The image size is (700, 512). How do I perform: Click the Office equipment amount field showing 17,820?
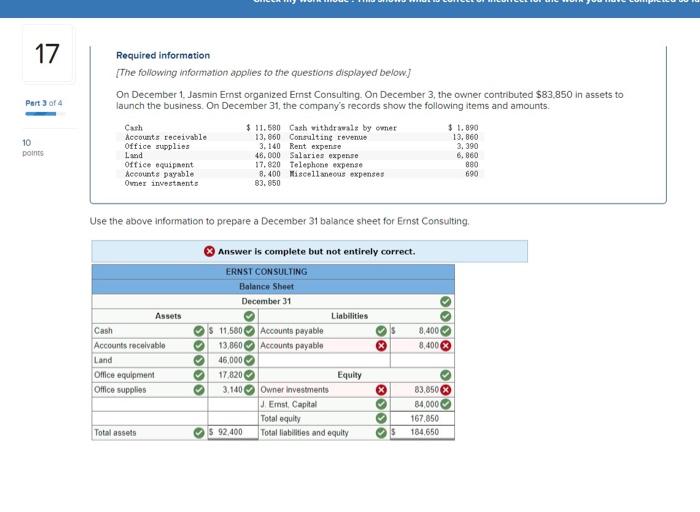pos(233,375)
